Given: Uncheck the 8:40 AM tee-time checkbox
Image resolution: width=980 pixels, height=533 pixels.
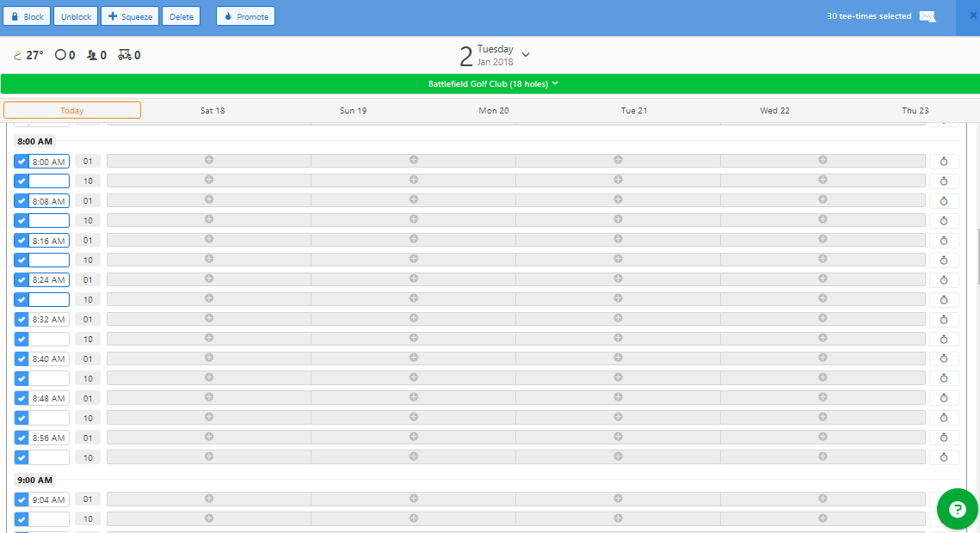Looking at the screenshot, I should pos(22,359).
